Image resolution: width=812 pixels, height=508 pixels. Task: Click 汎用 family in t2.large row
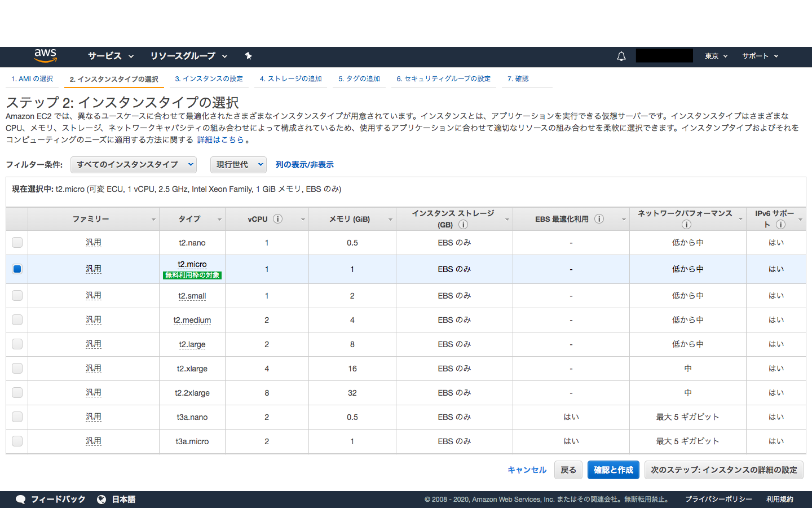coord(94,344)
